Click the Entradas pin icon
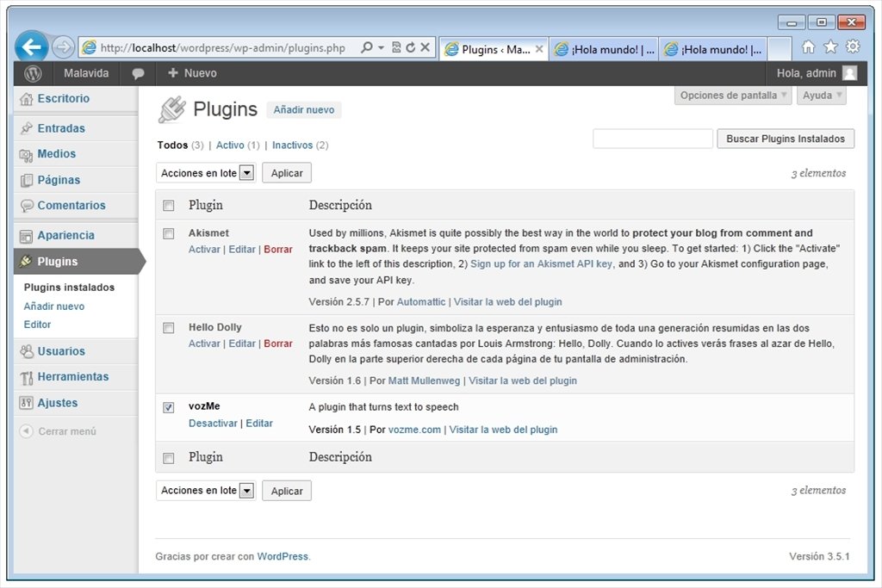Viewport: 882px width, 588px height. (x=26, y=128)
